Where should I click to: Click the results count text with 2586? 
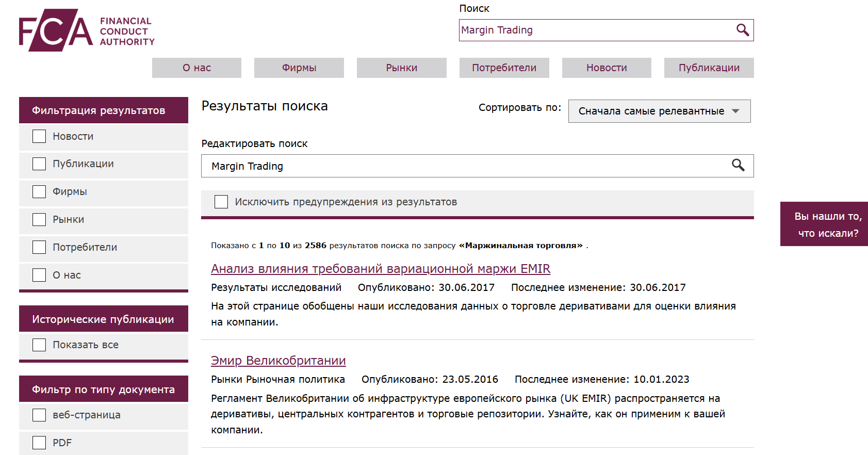[x=399, y=246]
